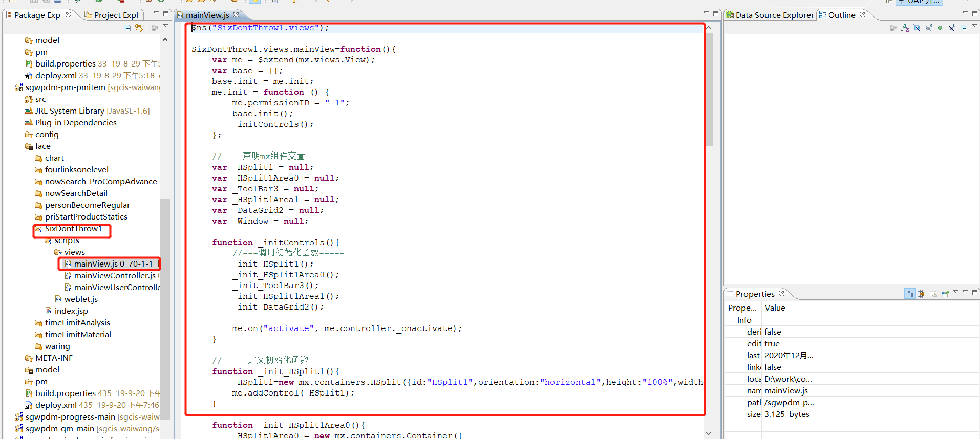Toggle hide static members in Outline
Viewport: 980px width, 439px height.
928,28
